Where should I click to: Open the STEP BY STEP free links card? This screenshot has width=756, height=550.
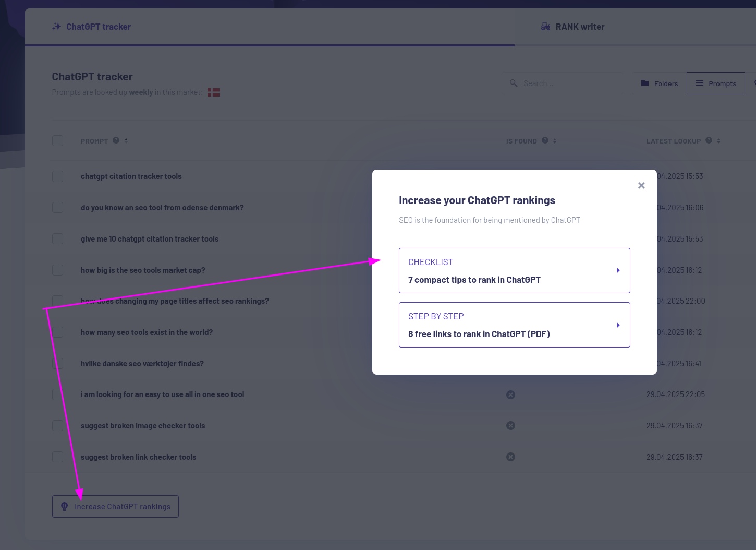click(514, 325)
